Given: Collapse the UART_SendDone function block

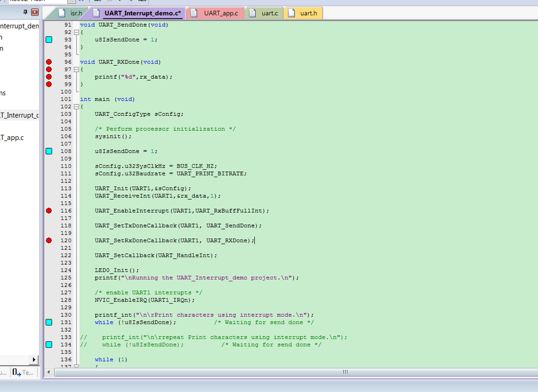Looking at the screenshot, I should [x=76, y=32].
